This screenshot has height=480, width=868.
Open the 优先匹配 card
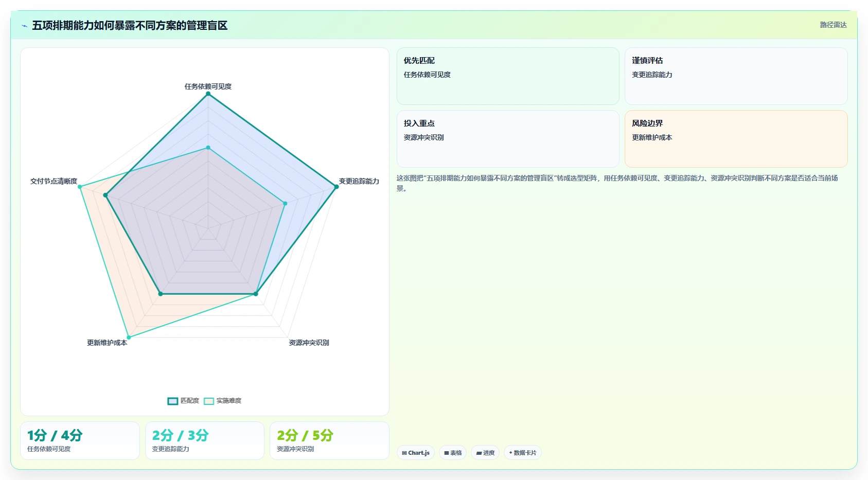tap(508, 76)
